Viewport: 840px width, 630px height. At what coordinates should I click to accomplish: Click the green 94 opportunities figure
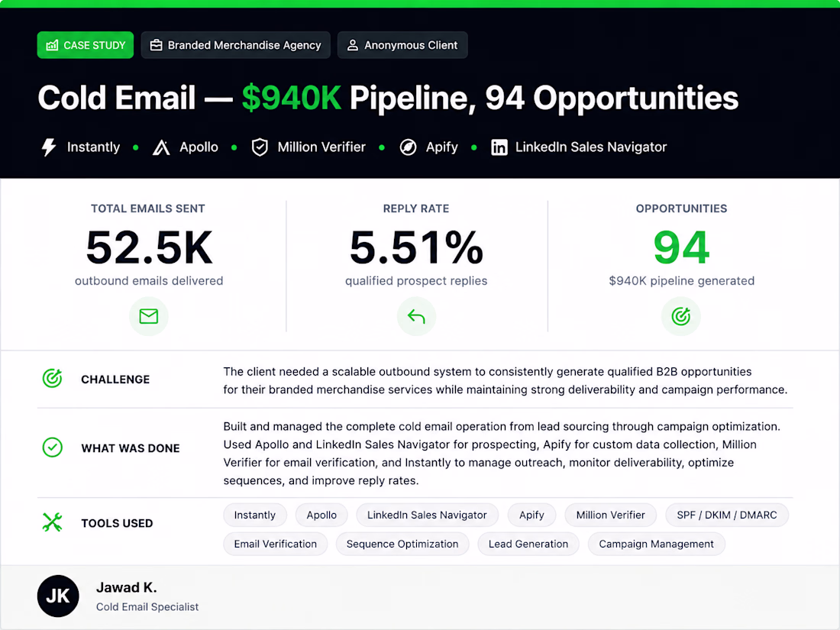tap(681, 247)
